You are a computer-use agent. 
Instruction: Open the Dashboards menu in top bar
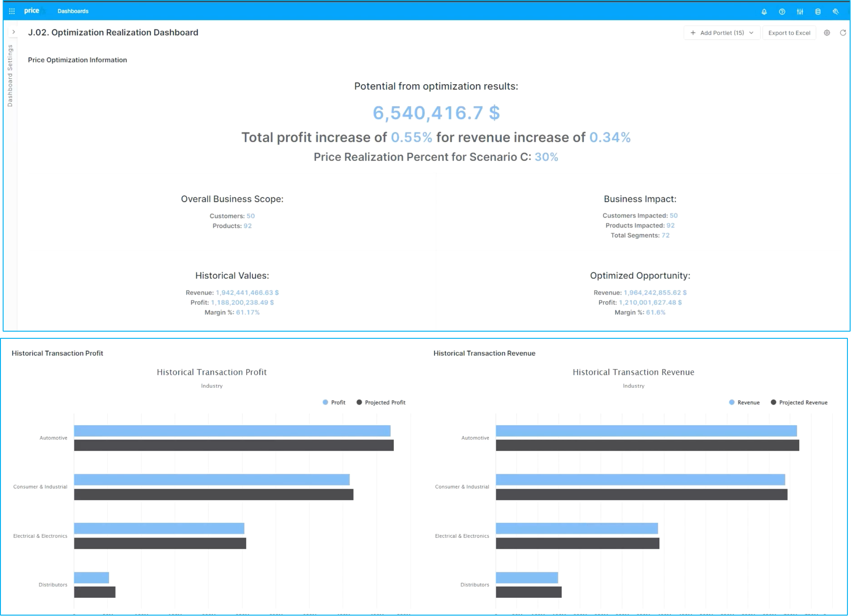pyautogui.click(x=73, y=11)
